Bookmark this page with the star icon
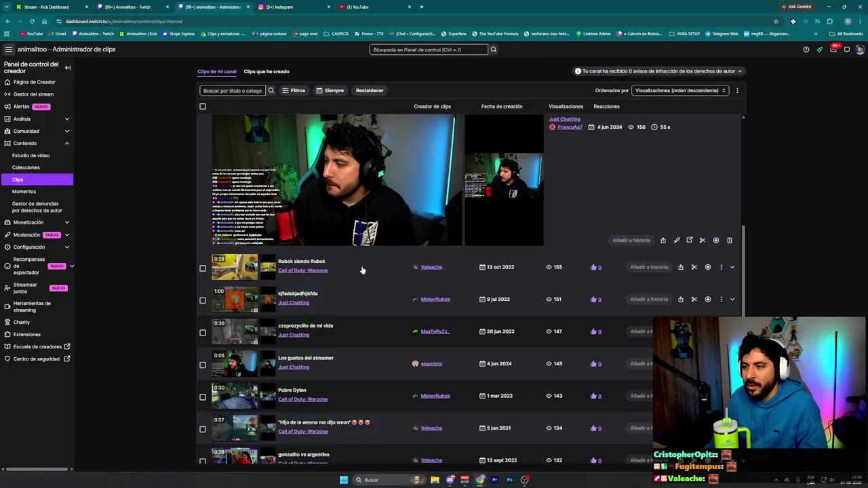 click(x=776, y=21)
